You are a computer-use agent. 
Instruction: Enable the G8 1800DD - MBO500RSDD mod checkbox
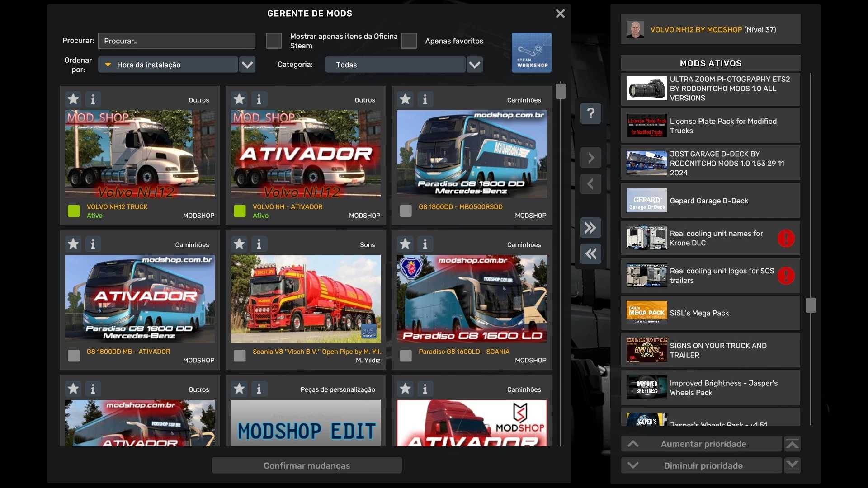click(x=406, y=211)
